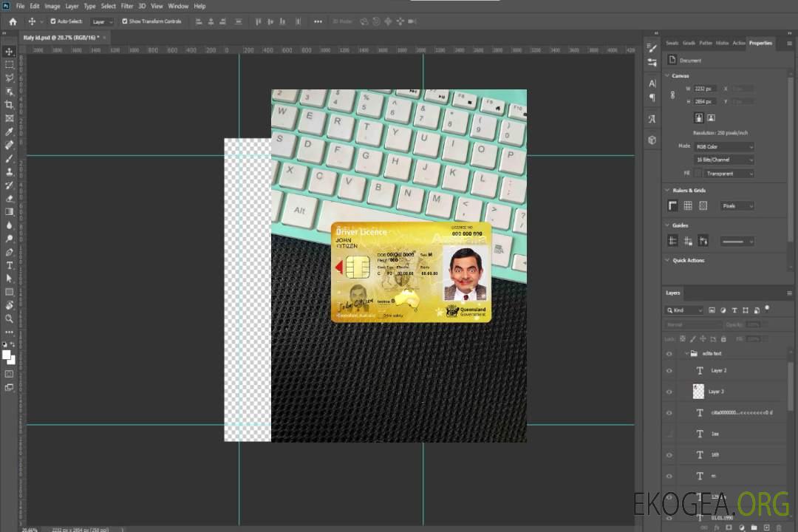This screenshot has height=532, width=798.
Task: Switch to the Swatches panel tab
Action: coord(672,43)
